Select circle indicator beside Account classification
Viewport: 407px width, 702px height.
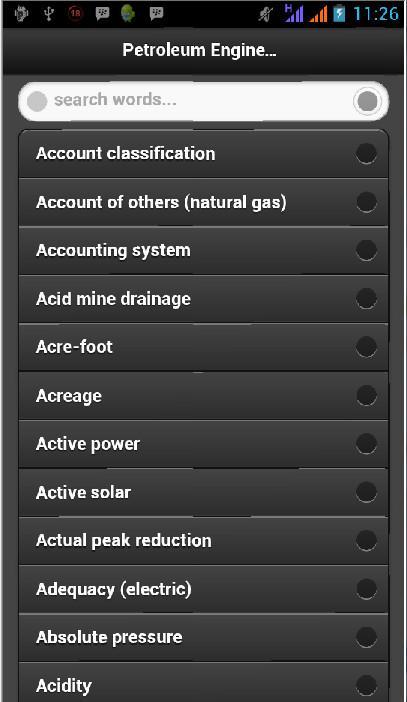coord(366,154)
